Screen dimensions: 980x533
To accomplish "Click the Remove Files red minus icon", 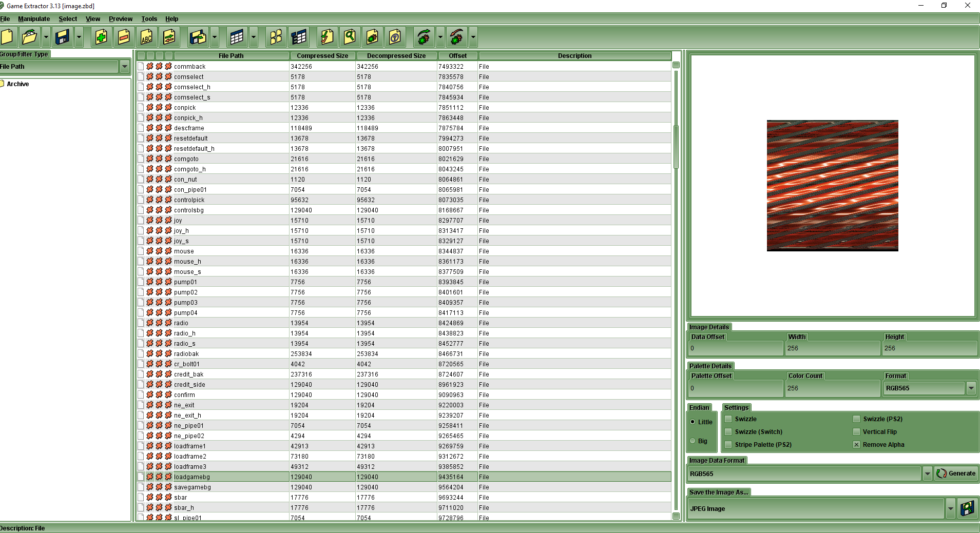I will (x=124, y=37).
